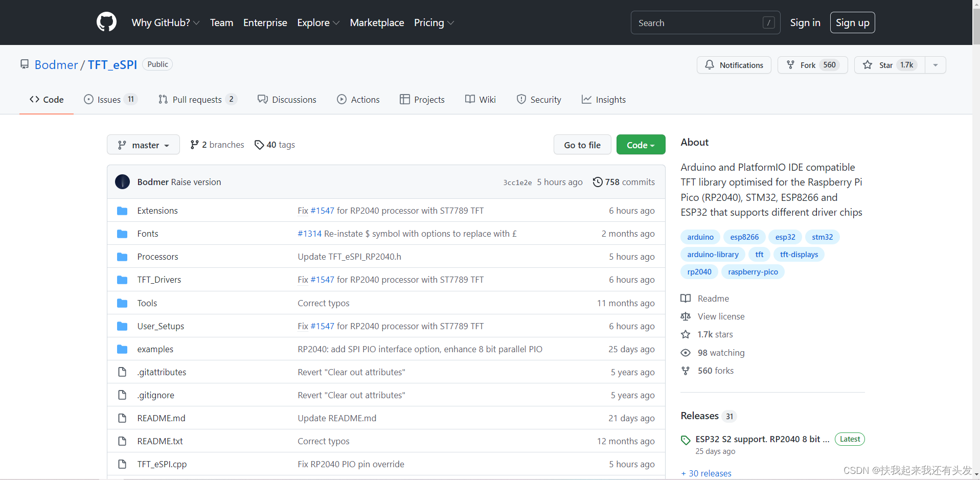Switch to the Discussions tab

pos(287,100)
